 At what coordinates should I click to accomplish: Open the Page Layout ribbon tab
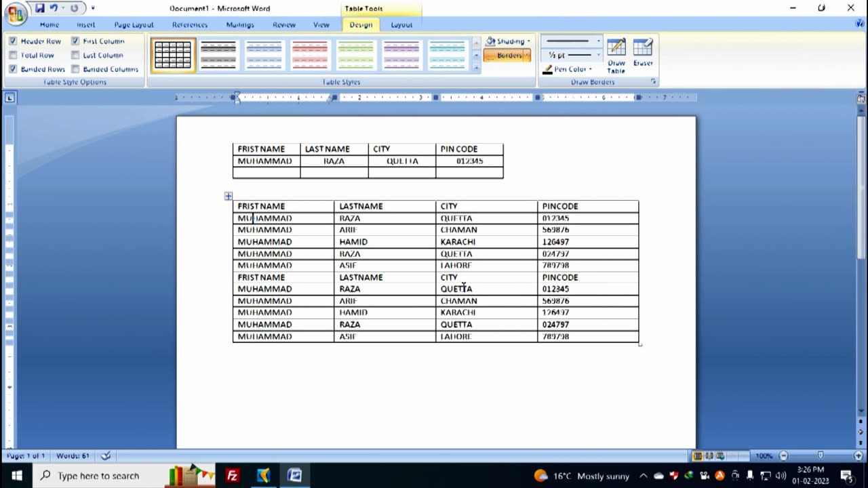[134, 24]
